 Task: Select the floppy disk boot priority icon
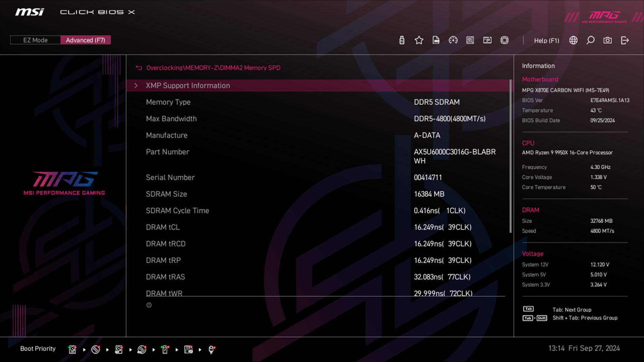click(189, 349)
